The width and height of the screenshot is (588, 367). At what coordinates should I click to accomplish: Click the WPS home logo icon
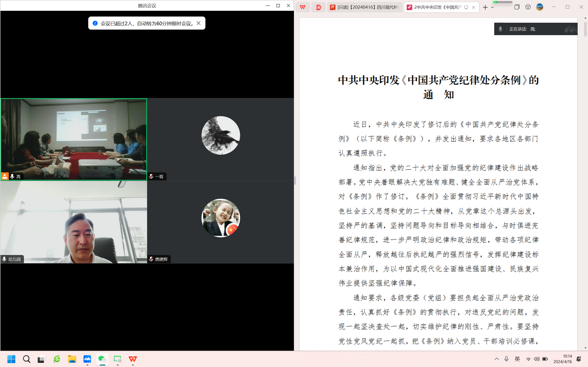(303, 7)
